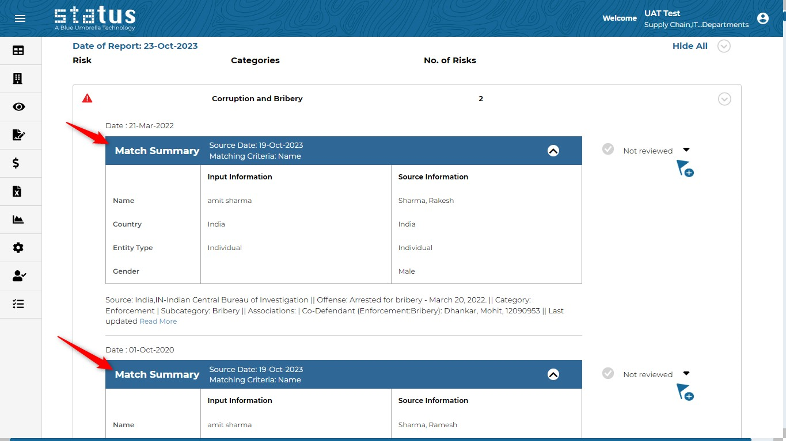786x442 pixels.
Task: Collapse the second Match Summary panel
Action: [x=553, y=374]
